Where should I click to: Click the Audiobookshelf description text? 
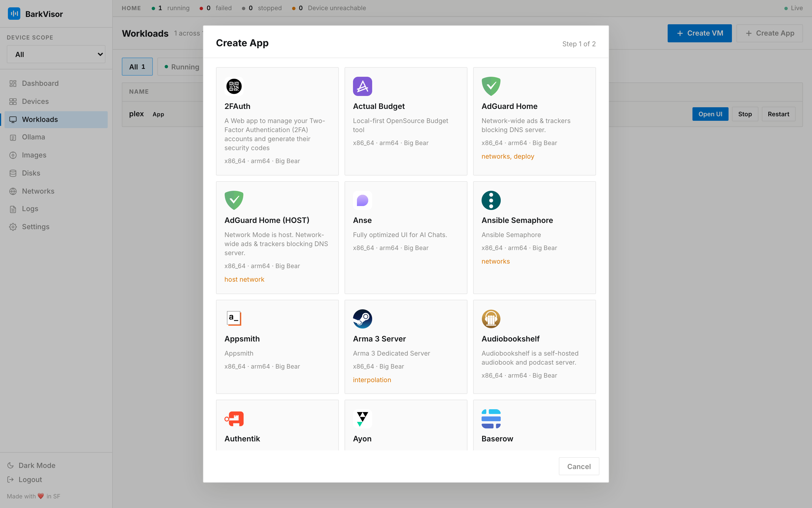(x=530, y=358)
